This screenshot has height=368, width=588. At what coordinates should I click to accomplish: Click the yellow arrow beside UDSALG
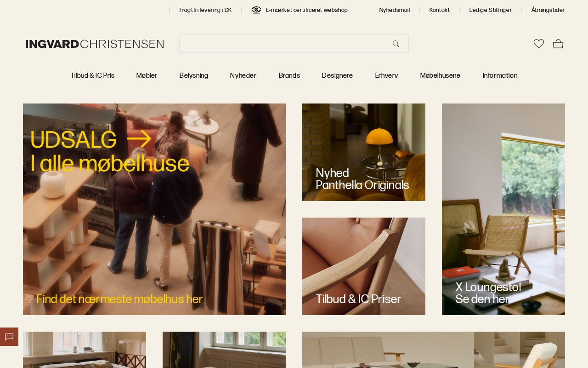click(x=139, y=139)
